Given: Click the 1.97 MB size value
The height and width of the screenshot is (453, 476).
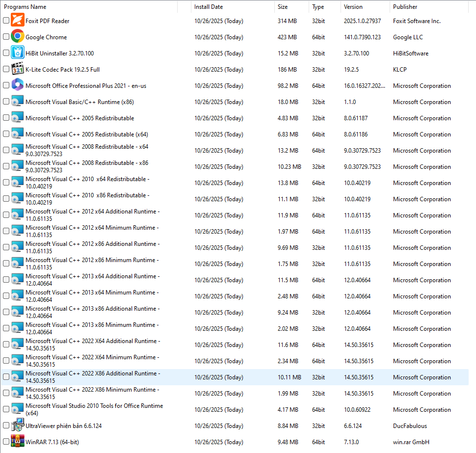Looking at the screenshot, I should 288,231.
